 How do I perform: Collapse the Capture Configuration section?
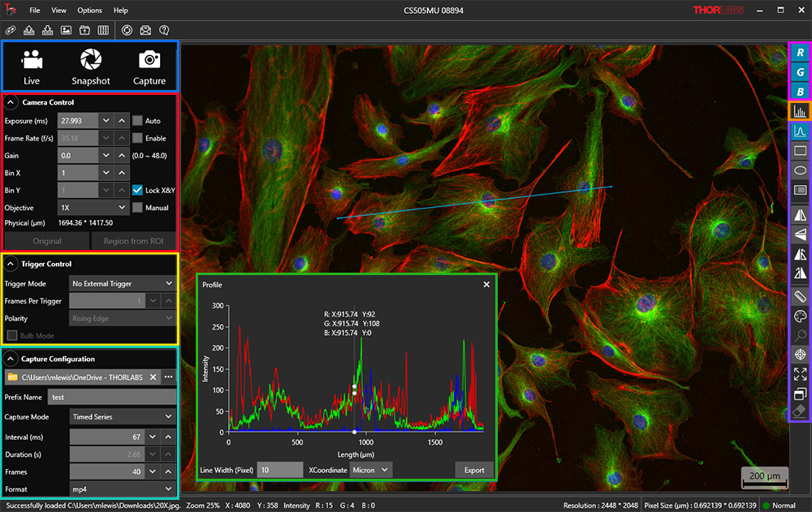[x=11, y=359]
